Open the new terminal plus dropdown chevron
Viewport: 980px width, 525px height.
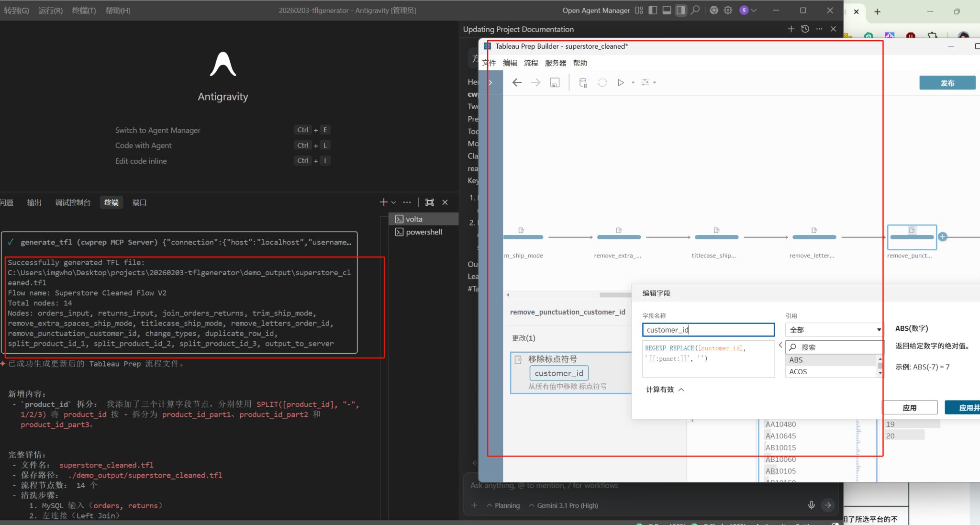point(393,202)
